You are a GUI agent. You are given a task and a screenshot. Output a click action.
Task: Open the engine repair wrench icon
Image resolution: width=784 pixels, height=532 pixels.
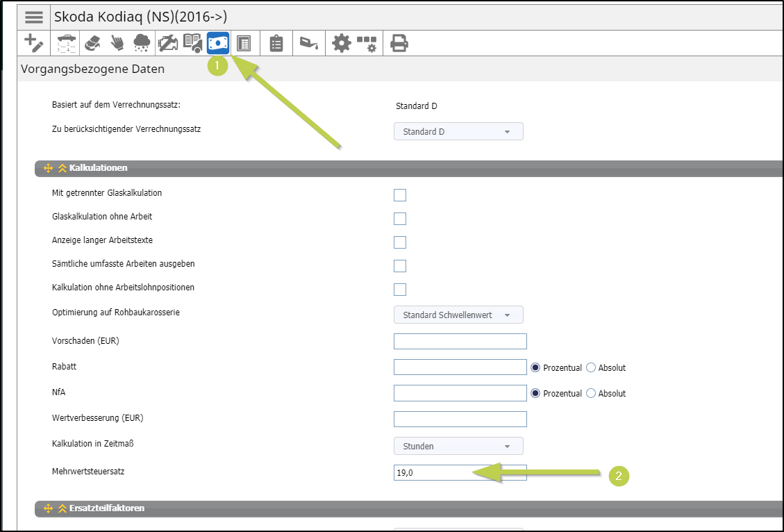click(167, 43)
